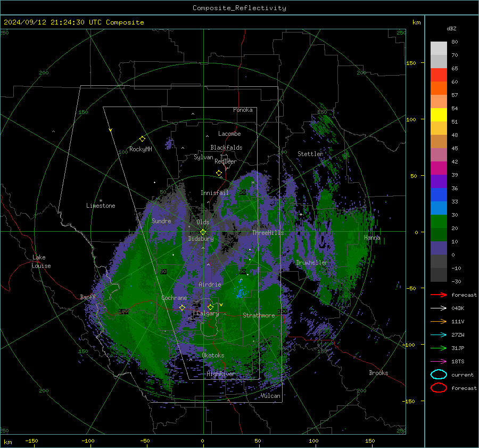Click the bright green 20-30 dBZ swatch

tap(439, 222)
